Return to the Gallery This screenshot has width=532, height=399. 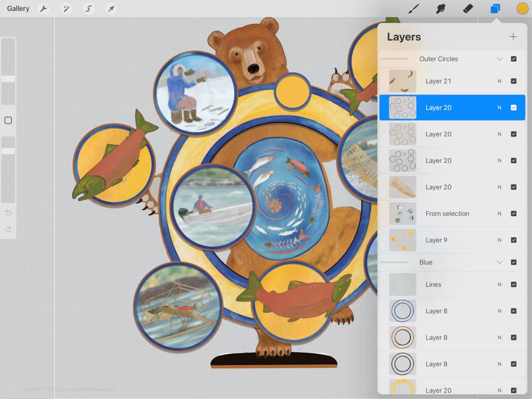(18, 9)
